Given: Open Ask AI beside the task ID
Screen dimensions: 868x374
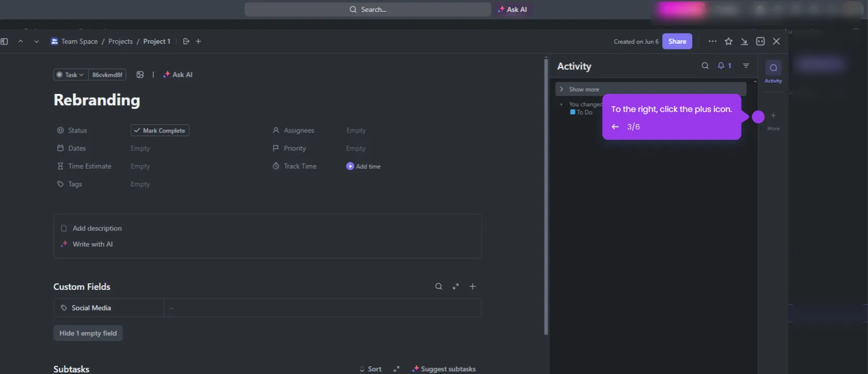Looking at the screenshot, I should click(178, 75).
